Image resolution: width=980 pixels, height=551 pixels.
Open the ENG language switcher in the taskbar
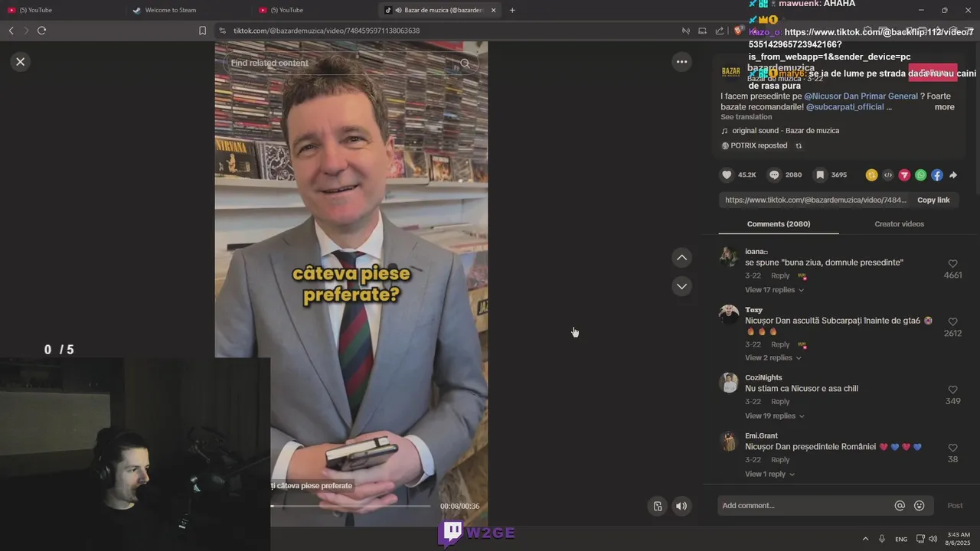[x=901, y=539]
